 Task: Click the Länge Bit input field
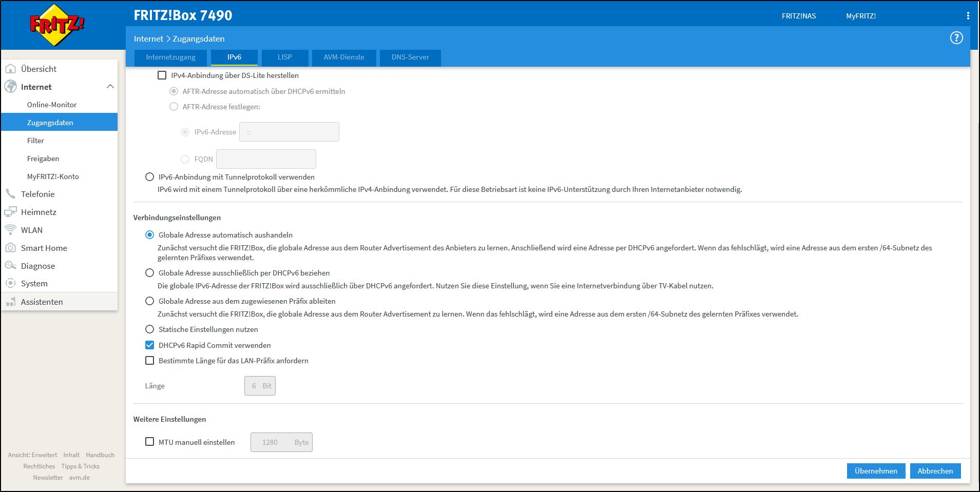click(260, 386)
